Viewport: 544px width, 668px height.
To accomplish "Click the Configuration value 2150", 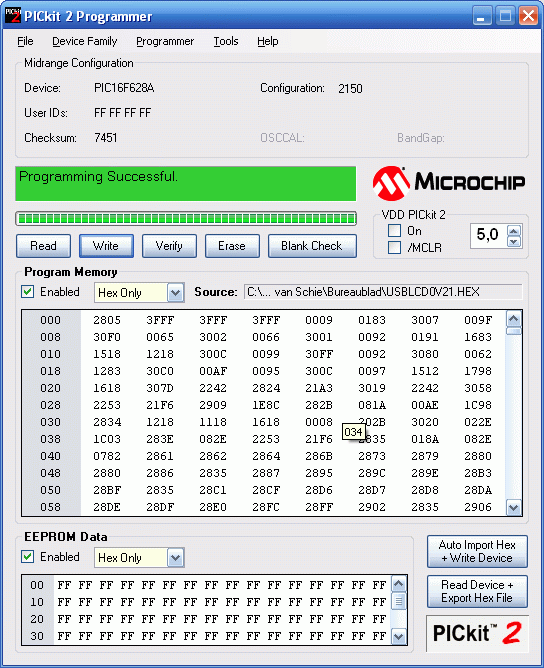I will click(350, 89).
